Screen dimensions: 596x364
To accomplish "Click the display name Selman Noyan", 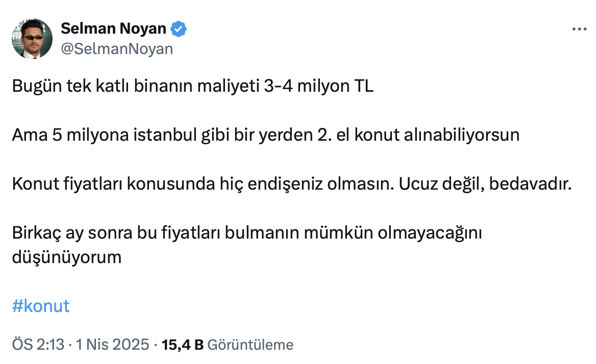I will tap(113, 29).
